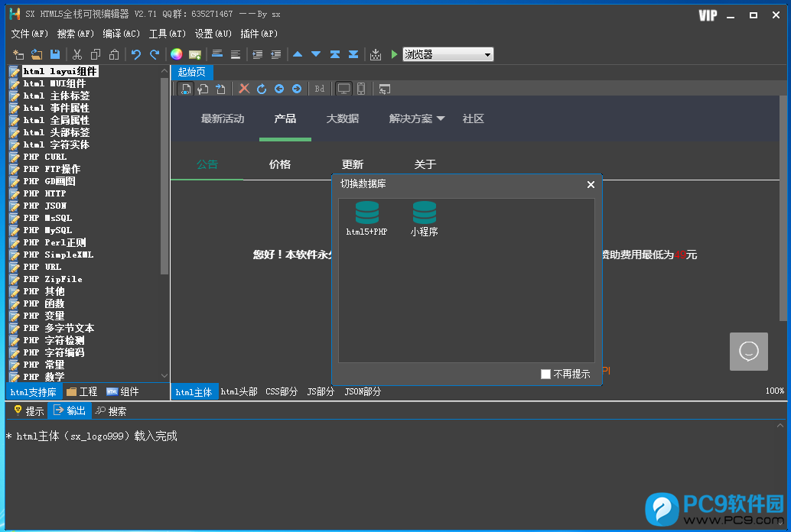Check the 不再提示 checkbox
791x532 pixels.
(545, 375)
